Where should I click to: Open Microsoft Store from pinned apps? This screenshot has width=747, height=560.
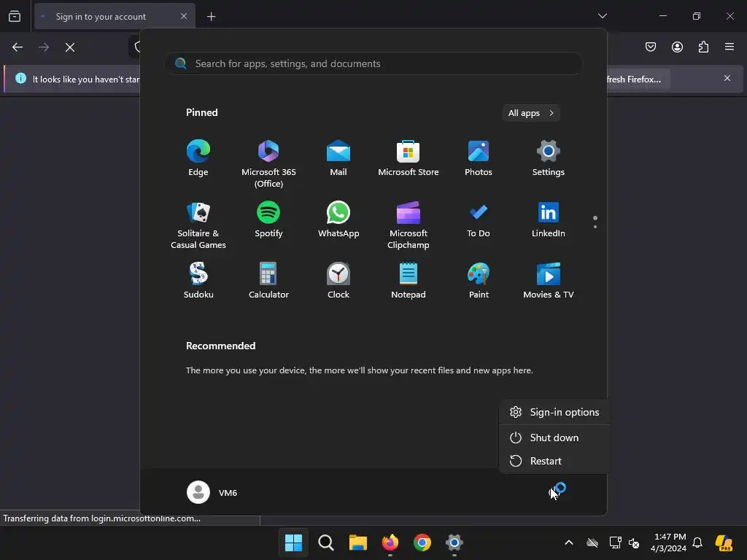point(409,158)
